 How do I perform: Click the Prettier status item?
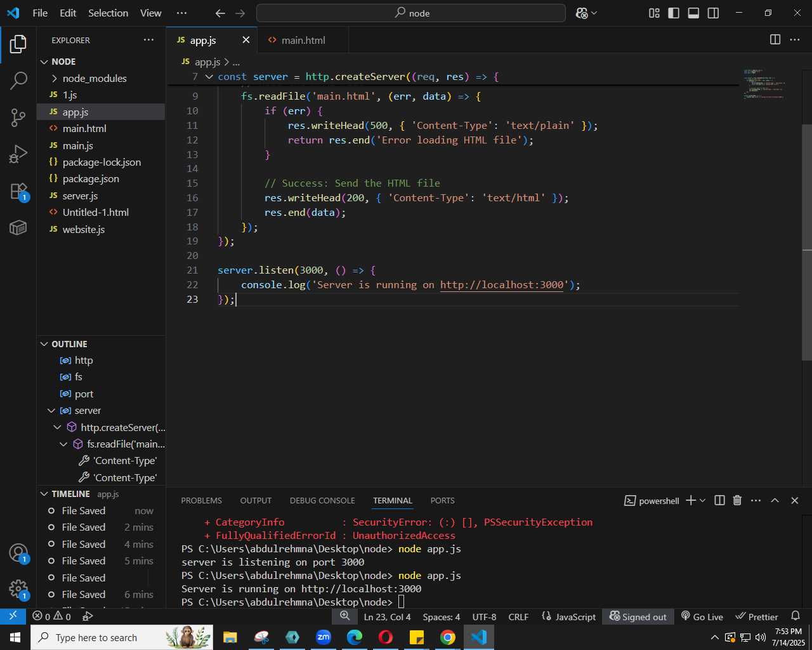click(756, 616)
